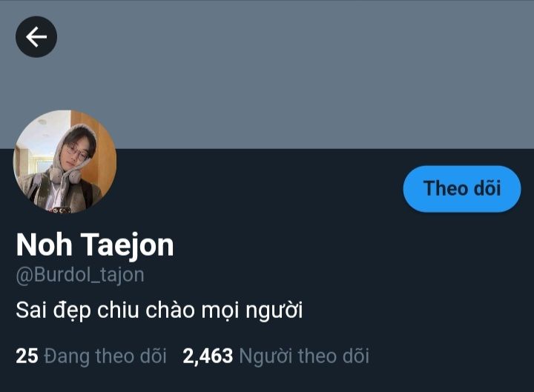Click the @Burdol_tajon handle
The width and height of the screenshot is (534, 392).
[80, 275]
